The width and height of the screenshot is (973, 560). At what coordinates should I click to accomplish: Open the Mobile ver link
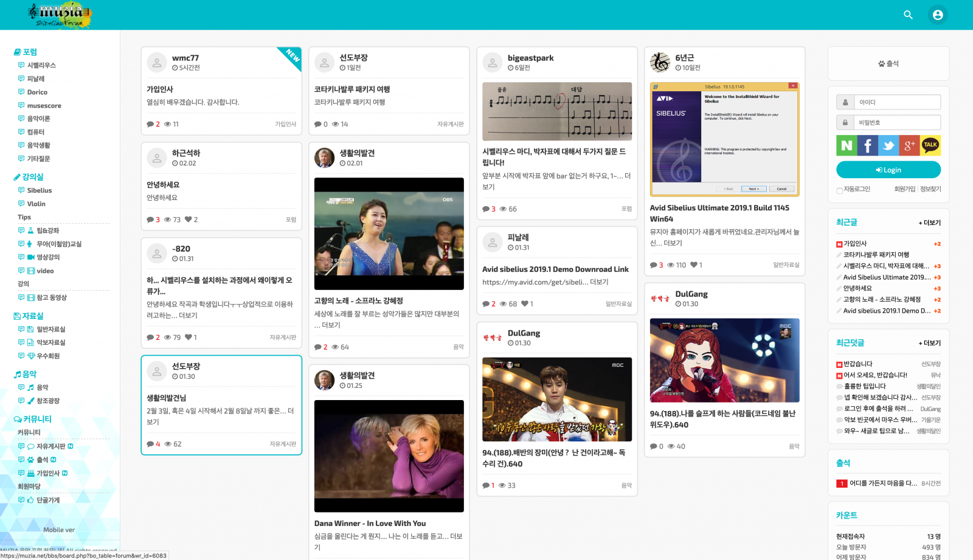(x=59, y=530)
